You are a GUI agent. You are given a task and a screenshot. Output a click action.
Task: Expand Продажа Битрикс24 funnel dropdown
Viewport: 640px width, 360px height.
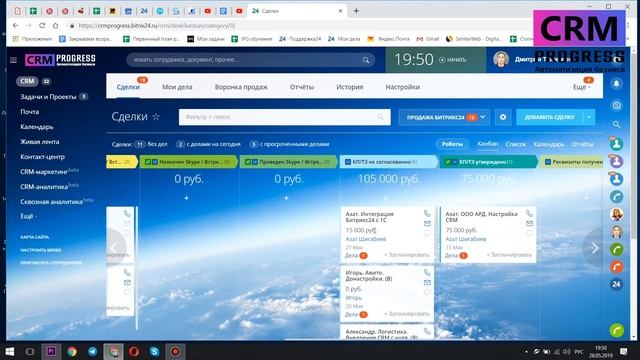(x=483, y=117)
